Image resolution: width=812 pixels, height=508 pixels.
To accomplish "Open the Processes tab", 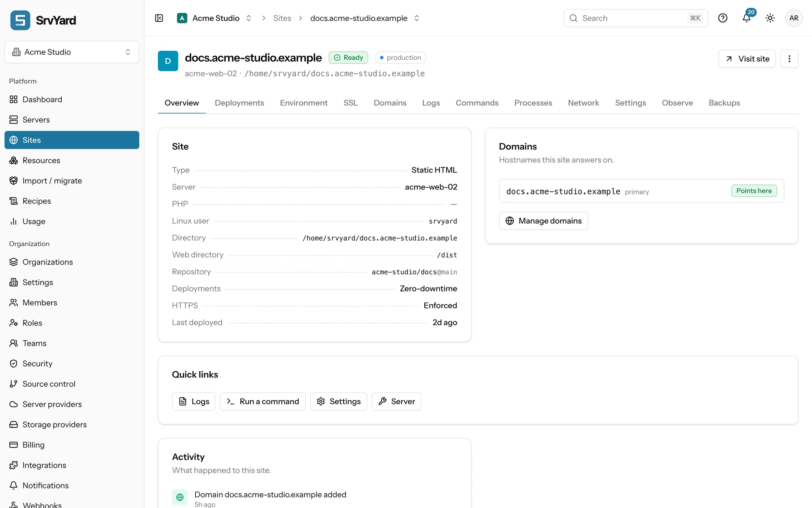I will [x=533, y=103].
